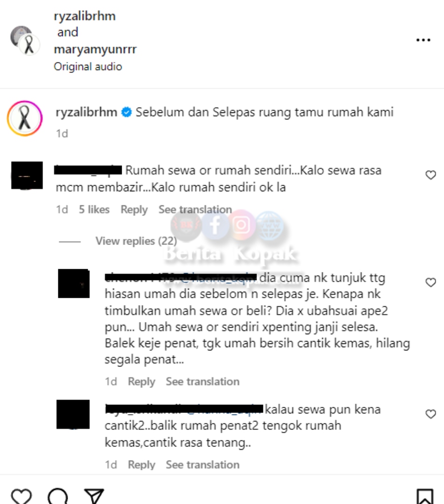Open comments with speech bubble icon
This screenshot has height=504, width=444.
tap(58, 496)
